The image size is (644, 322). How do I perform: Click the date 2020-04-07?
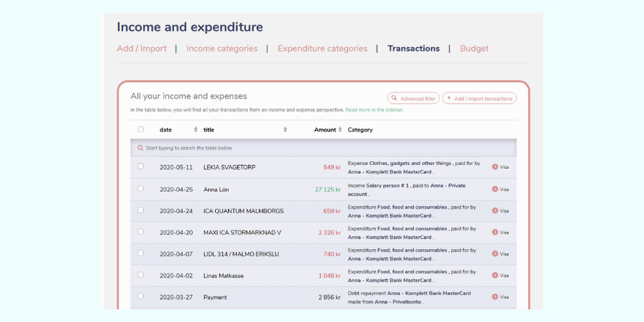[176, 254]
